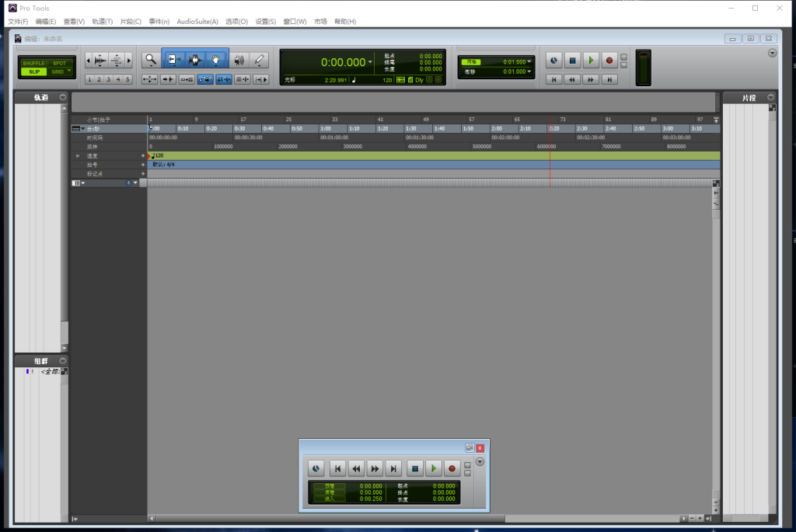Open the Edit window toolbar menu arrow

(x=772, y=53)
